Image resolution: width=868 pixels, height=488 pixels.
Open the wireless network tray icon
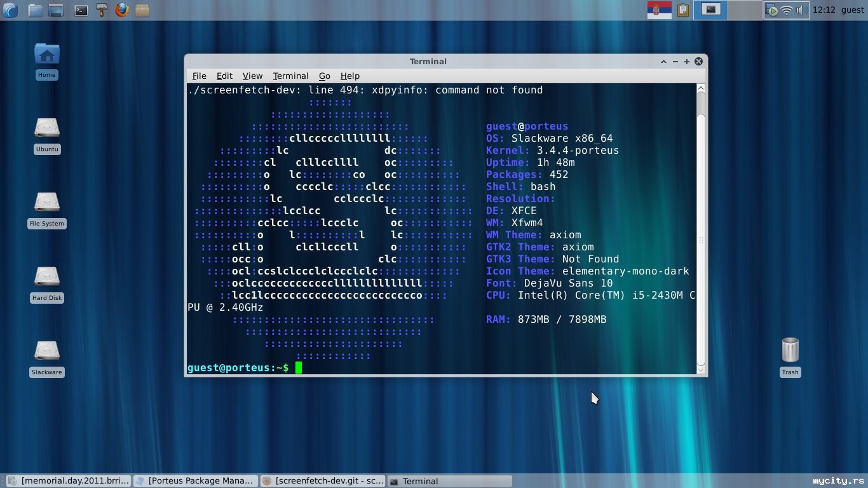point(787,10)
